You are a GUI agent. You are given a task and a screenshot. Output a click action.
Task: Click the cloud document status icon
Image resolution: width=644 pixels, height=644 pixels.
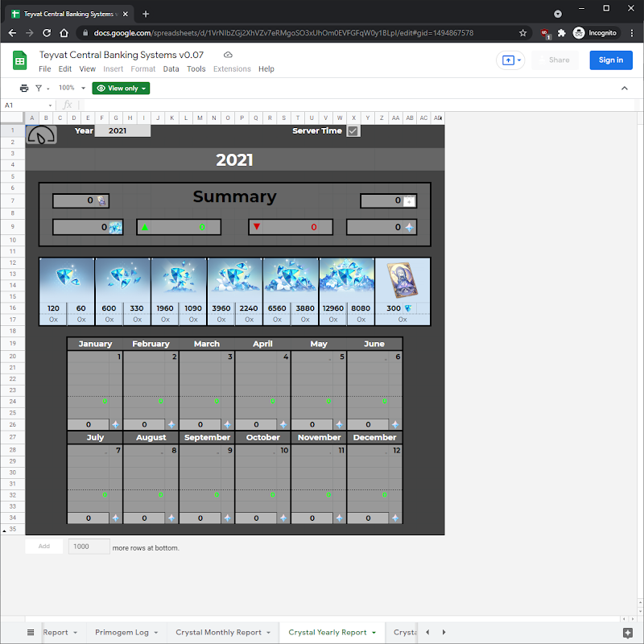click(x=228, y=55)
